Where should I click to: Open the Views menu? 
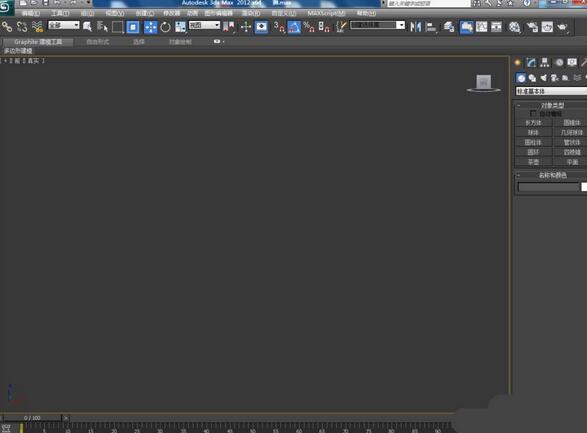(115, 13)
